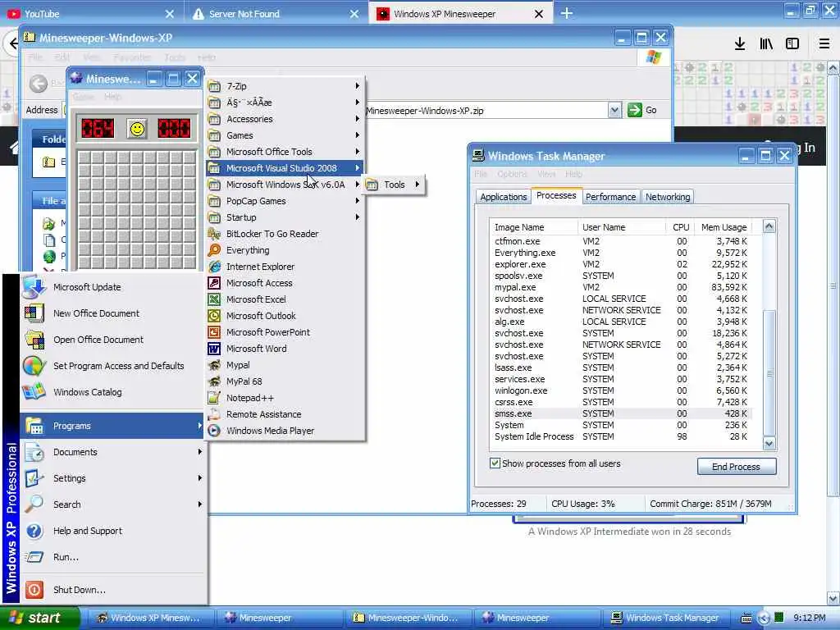
Task: Launch Microsoft Access icon
Action: pos(214,283)
